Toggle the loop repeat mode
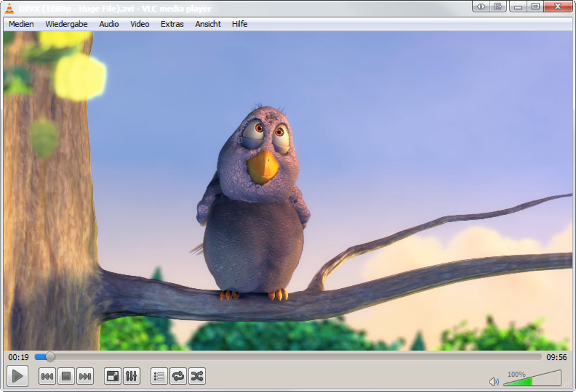The height and width of the screenshot is (392, 576). click(x=178, y=376)
